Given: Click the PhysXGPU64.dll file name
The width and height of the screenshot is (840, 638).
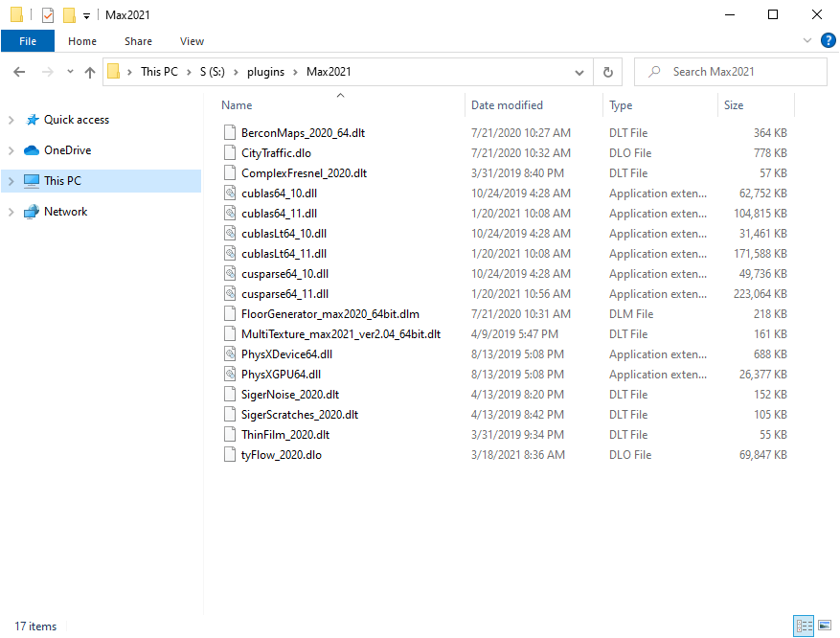Looking at the screenshot, I should click(281, 375).
